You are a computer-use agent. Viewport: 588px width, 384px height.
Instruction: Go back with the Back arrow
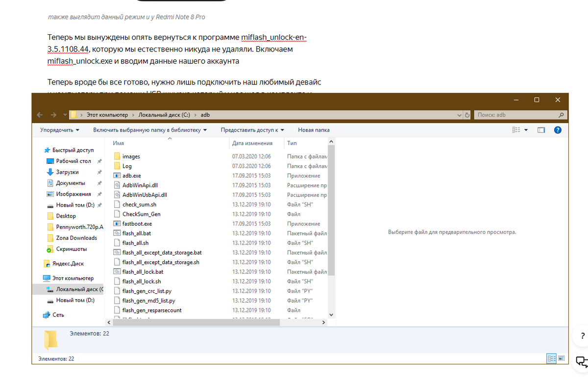[40, 115]
